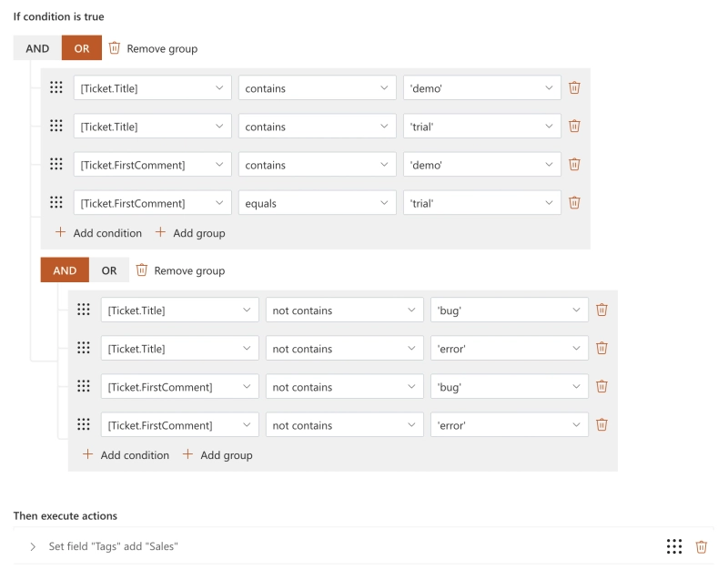
Task: Delete the Title not contains 'error' condition
Action: [602, 348]
